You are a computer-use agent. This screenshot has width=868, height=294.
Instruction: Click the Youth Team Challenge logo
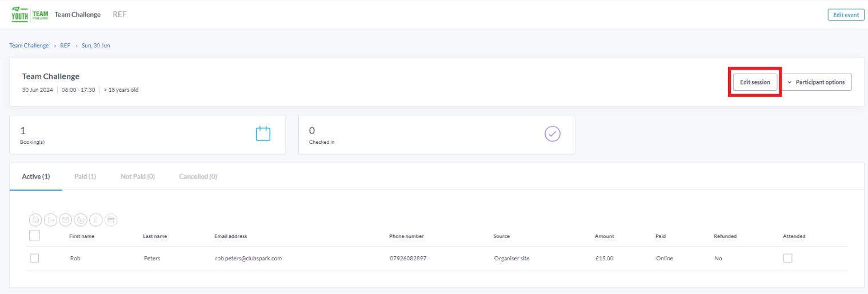pyautogui.click(x=30, y=15)
